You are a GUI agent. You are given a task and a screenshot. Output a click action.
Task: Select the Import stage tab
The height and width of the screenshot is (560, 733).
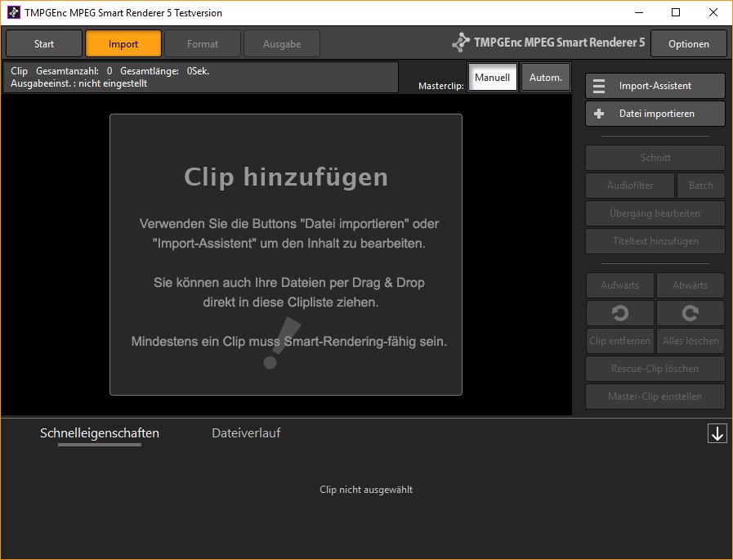pyautogui.click(x=123, y=43)
